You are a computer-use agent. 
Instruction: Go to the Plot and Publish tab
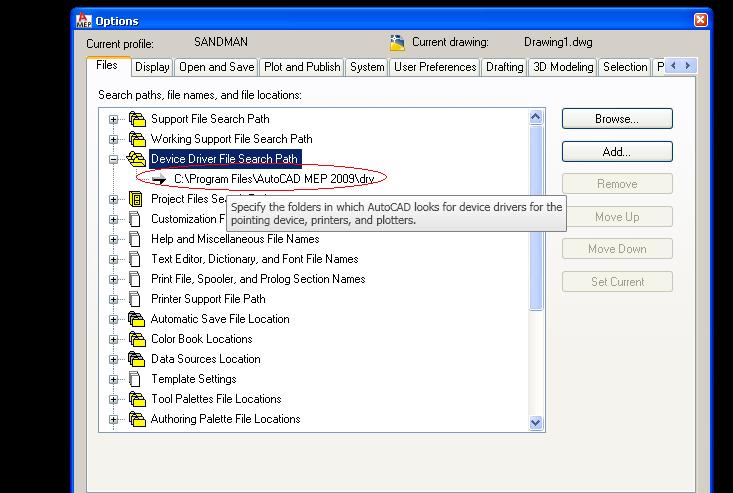point(302,67)
